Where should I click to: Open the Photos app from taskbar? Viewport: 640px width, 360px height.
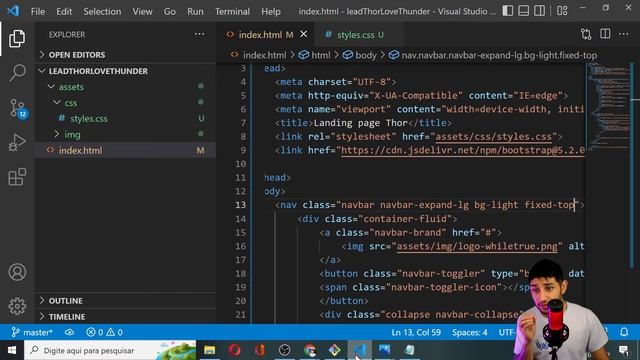[384, 350]
